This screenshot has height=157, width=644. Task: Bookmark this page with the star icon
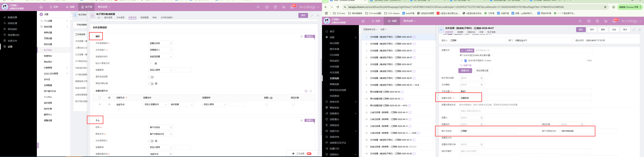point(605,7)
